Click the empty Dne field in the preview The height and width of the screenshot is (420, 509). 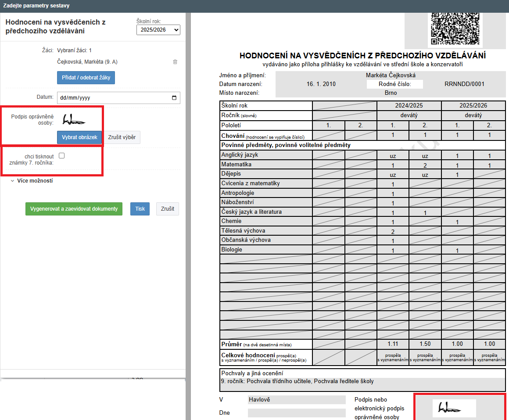click(x=297, y=413)
